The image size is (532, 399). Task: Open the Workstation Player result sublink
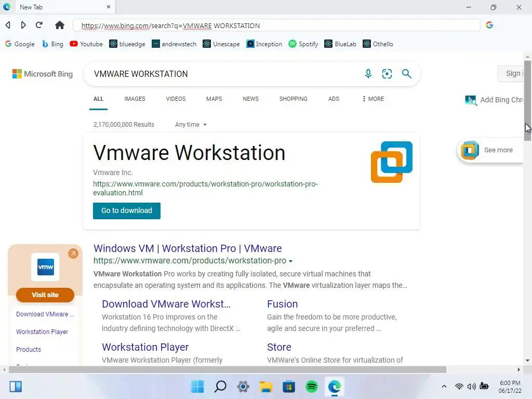(145, 347)
